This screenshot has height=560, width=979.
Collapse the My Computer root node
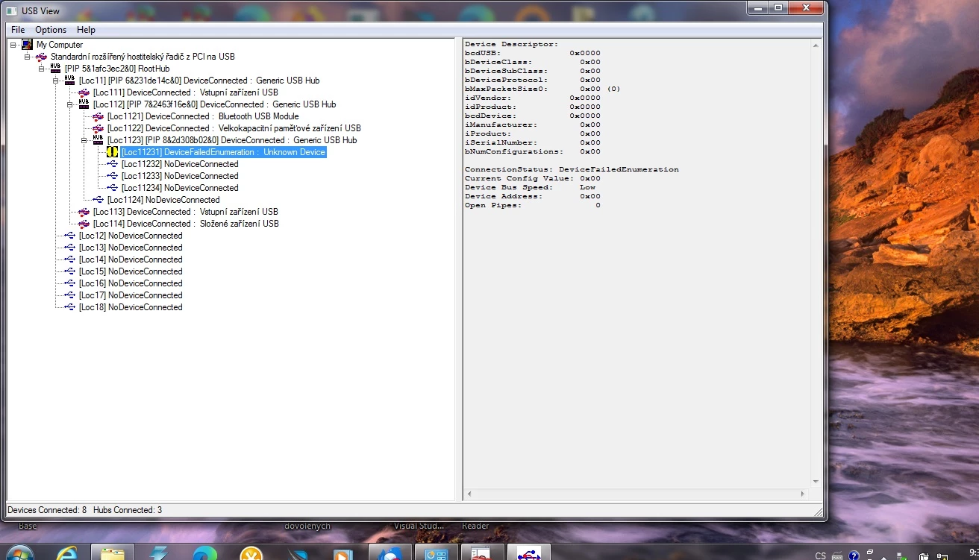coord(13,45)
